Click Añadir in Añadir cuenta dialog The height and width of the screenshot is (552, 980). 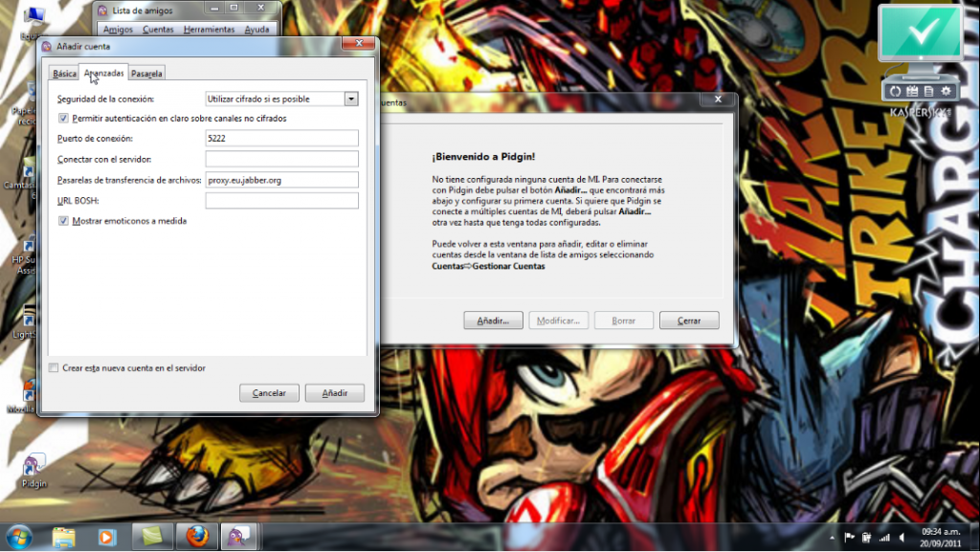point(335,393)
